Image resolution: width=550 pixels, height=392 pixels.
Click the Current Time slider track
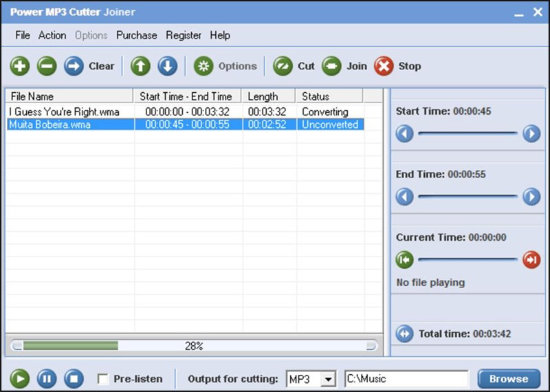467,260
